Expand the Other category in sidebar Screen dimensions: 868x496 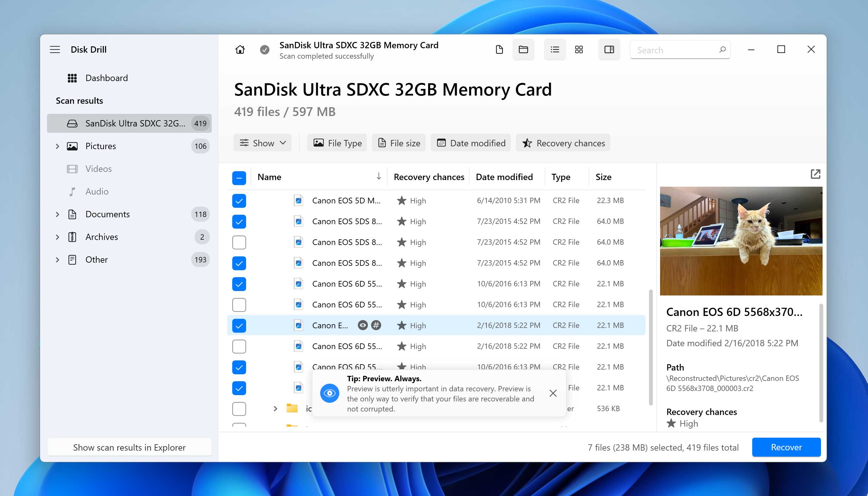click(x=57, y=260)
